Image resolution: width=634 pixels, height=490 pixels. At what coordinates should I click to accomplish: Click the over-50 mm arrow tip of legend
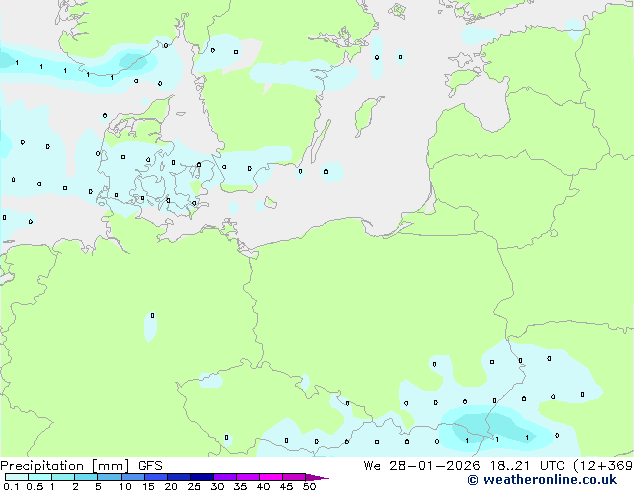317,478
